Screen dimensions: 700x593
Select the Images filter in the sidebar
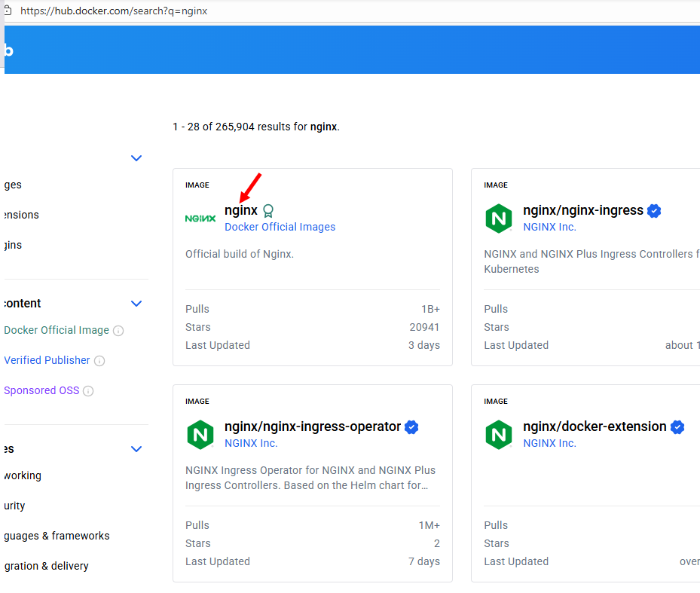pyautogui.click(x=13, y=185)
